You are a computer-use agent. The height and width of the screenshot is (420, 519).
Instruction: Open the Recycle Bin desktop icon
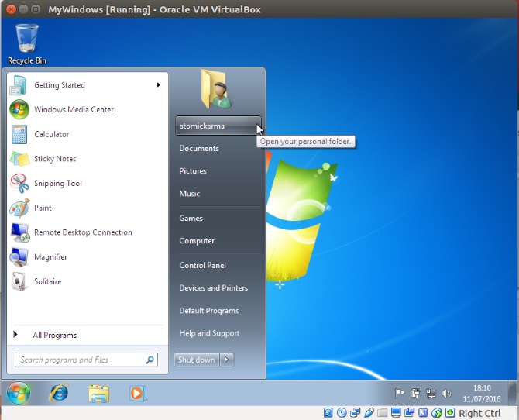coord(27,44)
